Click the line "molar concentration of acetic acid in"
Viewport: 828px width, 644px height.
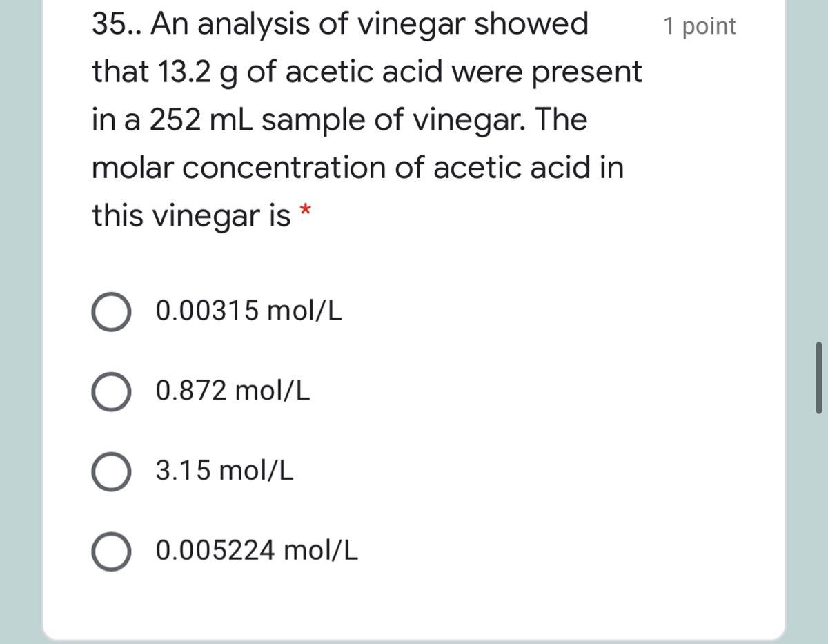tap(357, 168)
